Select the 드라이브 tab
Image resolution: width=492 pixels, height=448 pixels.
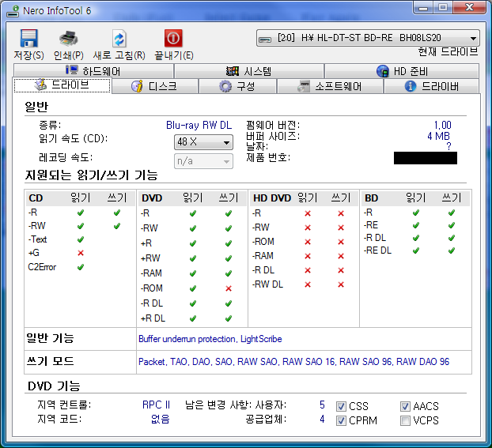point(62,85)
